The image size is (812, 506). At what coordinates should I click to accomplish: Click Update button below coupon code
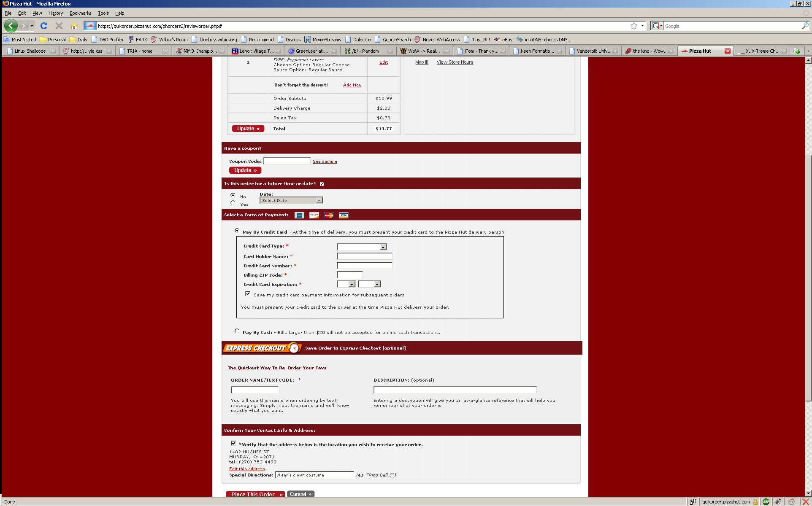pyautogui.click(x=245, y=170)
